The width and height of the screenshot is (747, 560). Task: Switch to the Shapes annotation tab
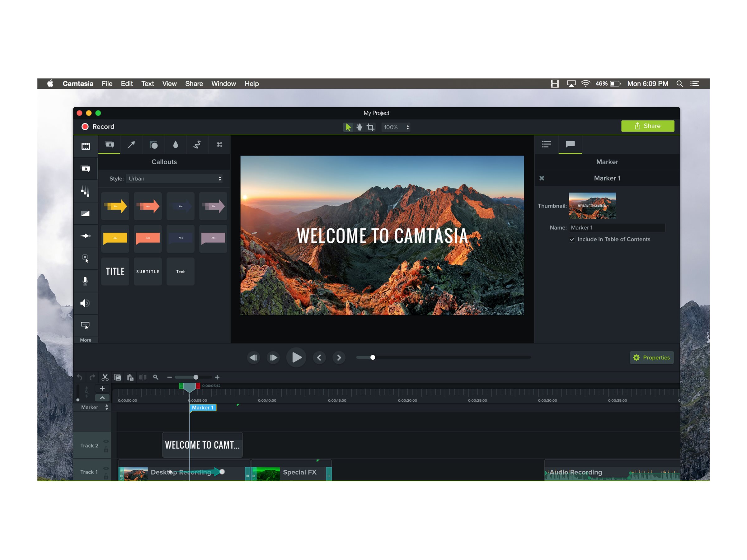(x=153, y=145)
